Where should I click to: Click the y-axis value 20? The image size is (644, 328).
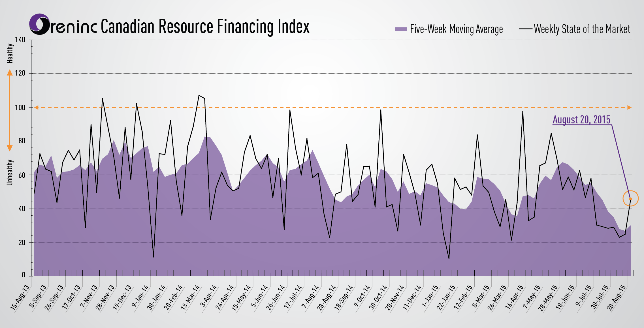click(22, 243)
